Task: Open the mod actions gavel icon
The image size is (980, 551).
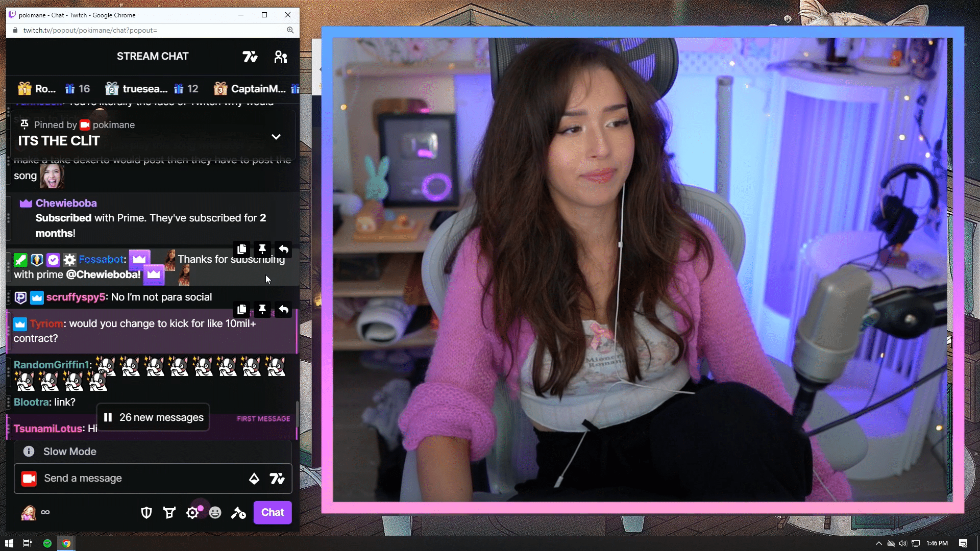Action: [x=238, y=512]
